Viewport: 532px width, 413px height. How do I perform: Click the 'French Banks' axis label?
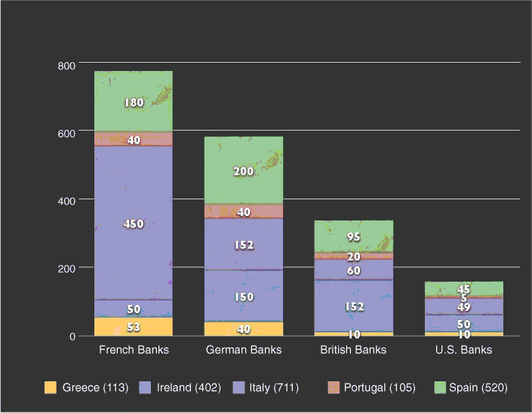134,350
